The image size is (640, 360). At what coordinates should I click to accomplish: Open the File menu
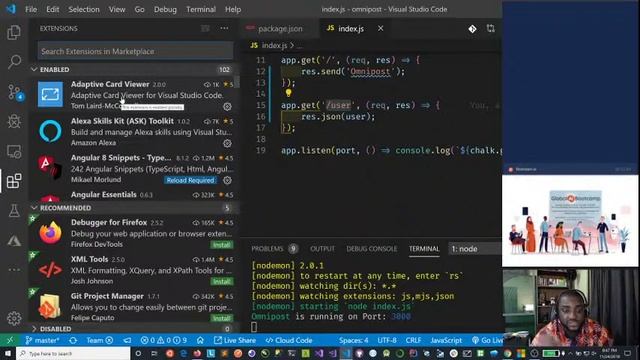31,9
